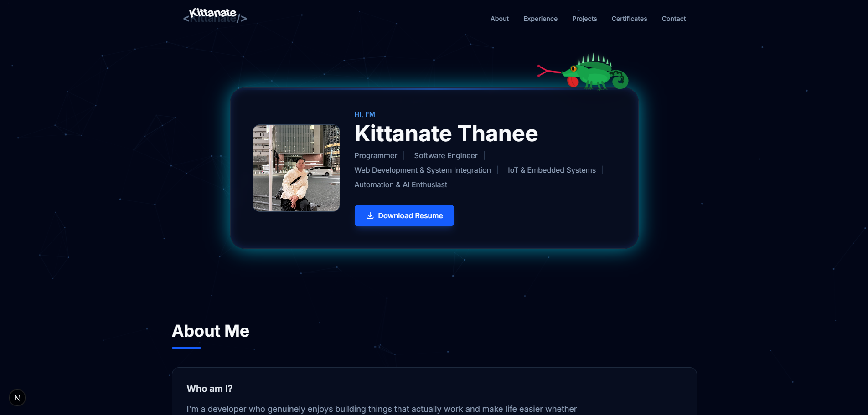Jump to the Certificates section
The image size is (868, 415).
click(x=629, y=19)
